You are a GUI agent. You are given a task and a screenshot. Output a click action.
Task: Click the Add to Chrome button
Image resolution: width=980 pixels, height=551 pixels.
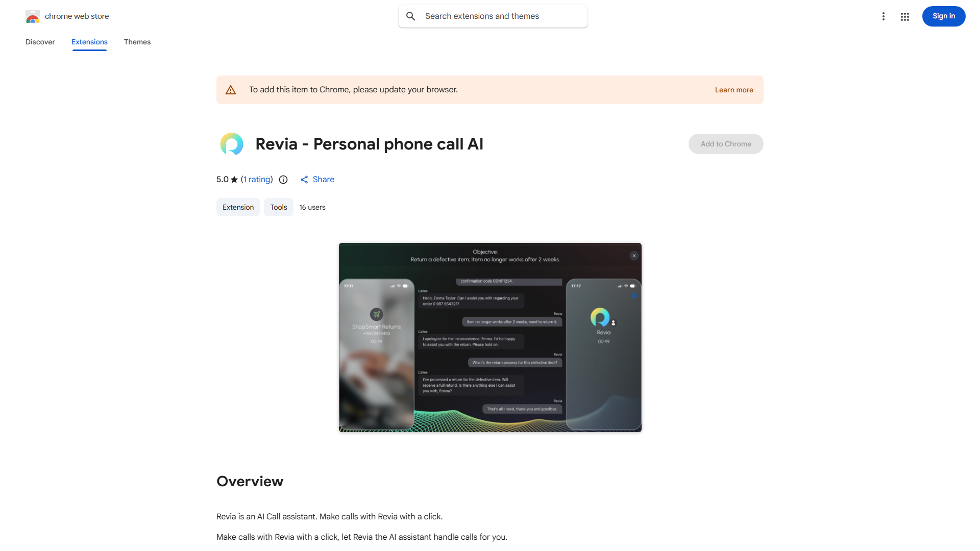726,144
